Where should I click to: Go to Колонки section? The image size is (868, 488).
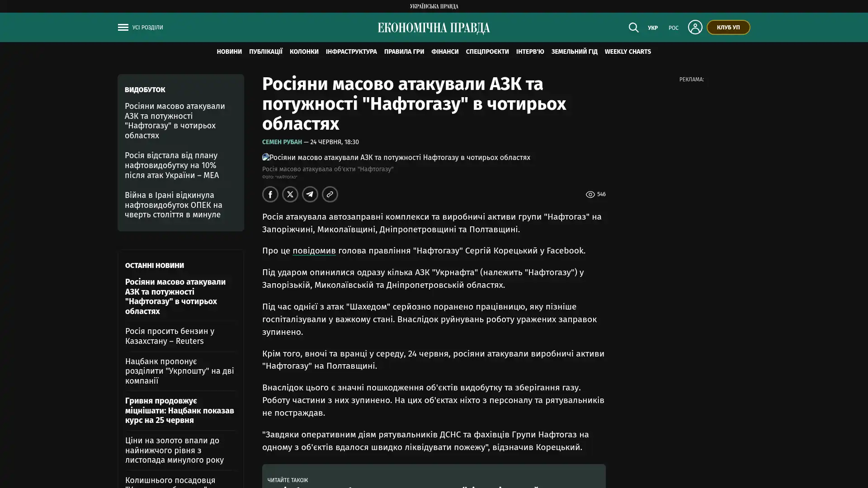pyautogui.click(x=304, y=52)
